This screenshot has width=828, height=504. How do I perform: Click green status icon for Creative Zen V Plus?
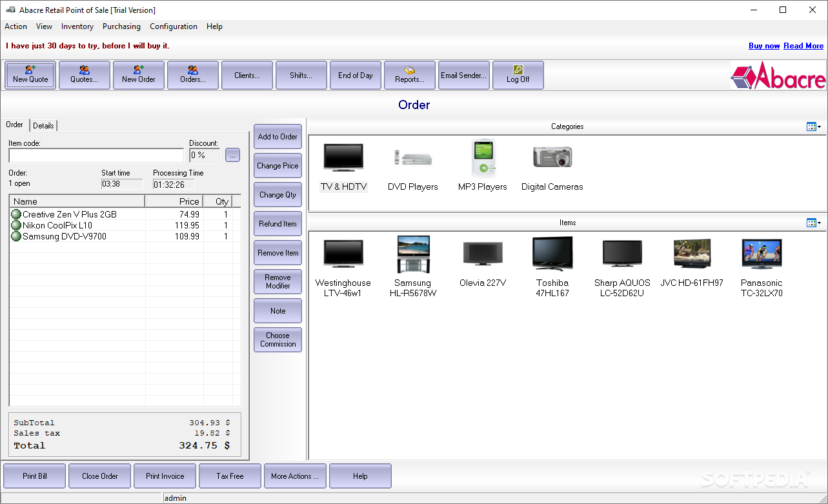(x=16, y=214)
